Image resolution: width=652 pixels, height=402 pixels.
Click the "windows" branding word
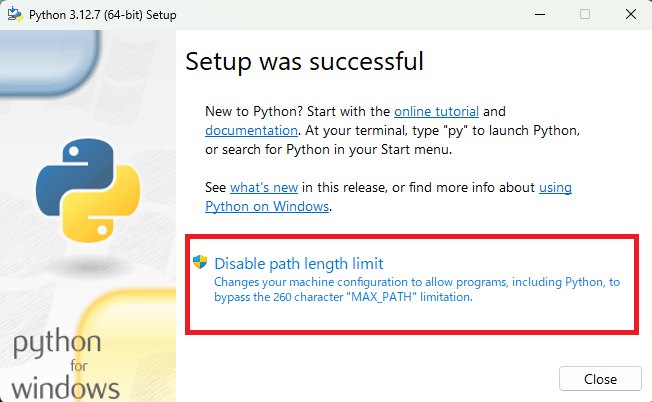point(66,386)
